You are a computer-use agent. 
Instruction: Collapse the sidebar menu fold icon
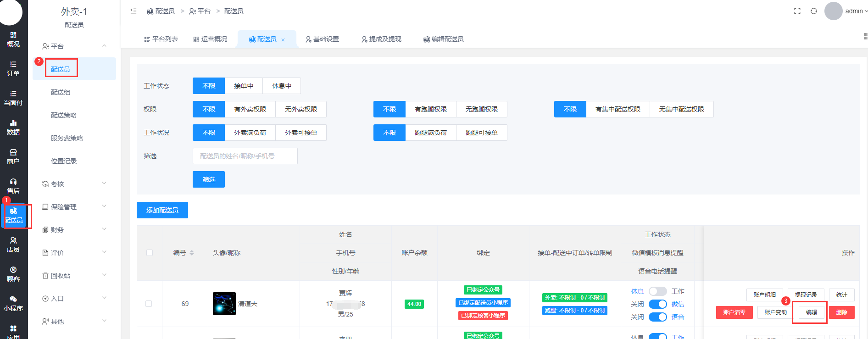coord(134,11)
